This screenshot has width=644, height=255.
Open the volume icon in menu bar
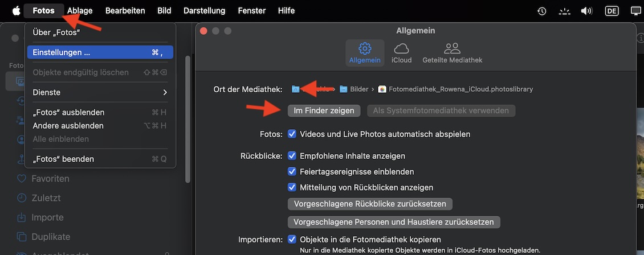click(586, 11)
